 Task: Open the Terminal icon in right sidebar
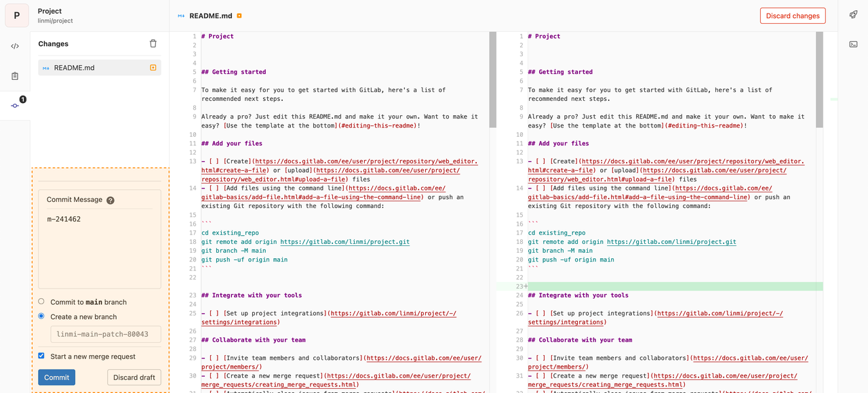(x=853, y=44)
